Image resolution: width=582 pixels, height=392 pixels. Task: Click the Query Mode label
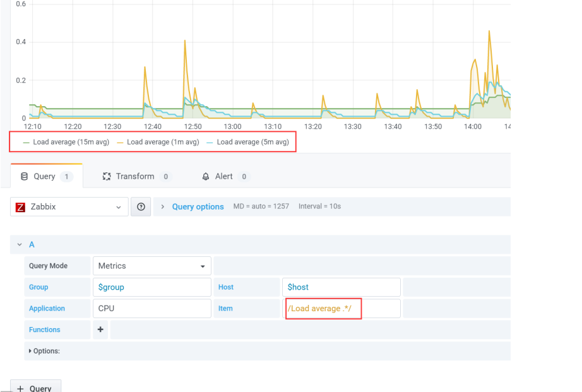[48, 266]
